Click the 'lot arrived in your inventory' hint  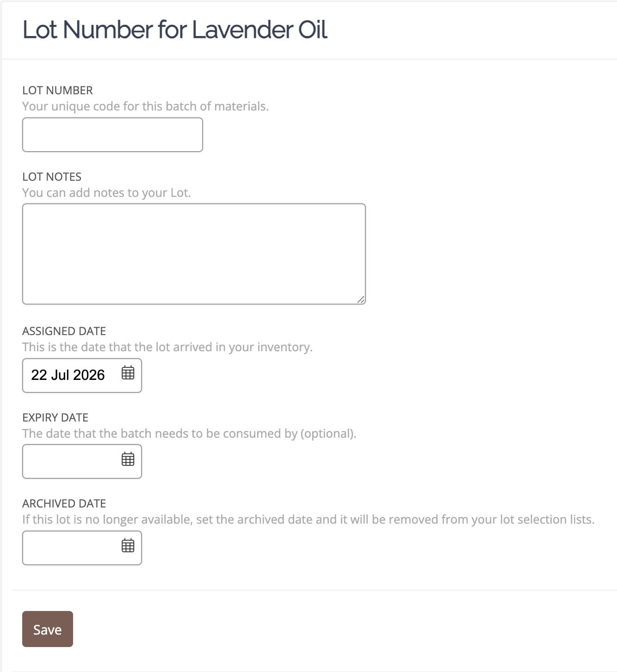click(167, 347)
